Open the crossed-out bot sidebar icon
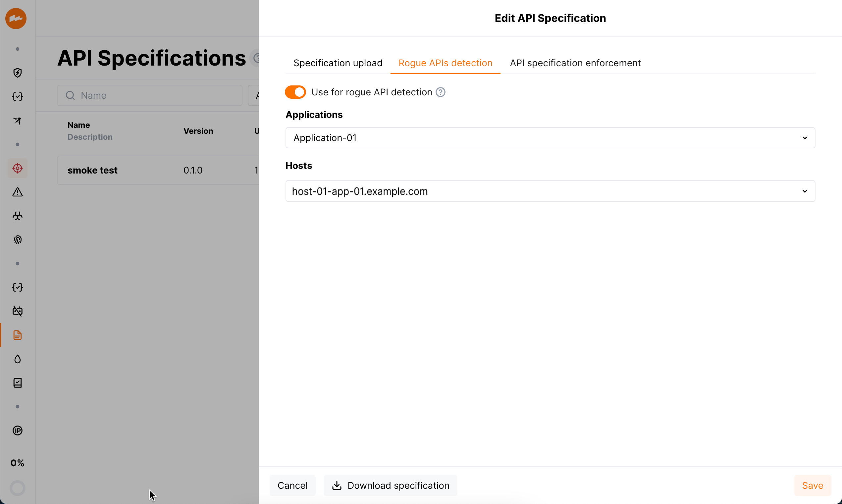This screenshot has height=504, width=842. 17,311
